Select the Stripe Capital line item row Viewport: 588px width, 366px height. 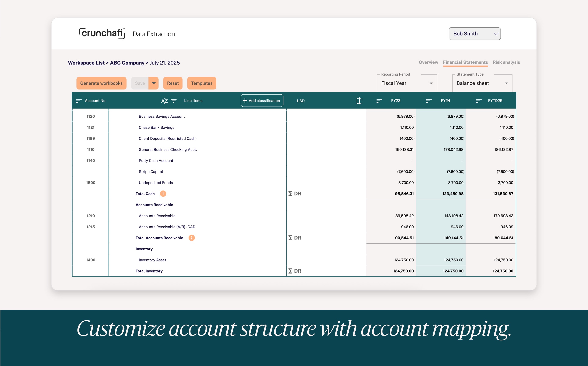151,172
